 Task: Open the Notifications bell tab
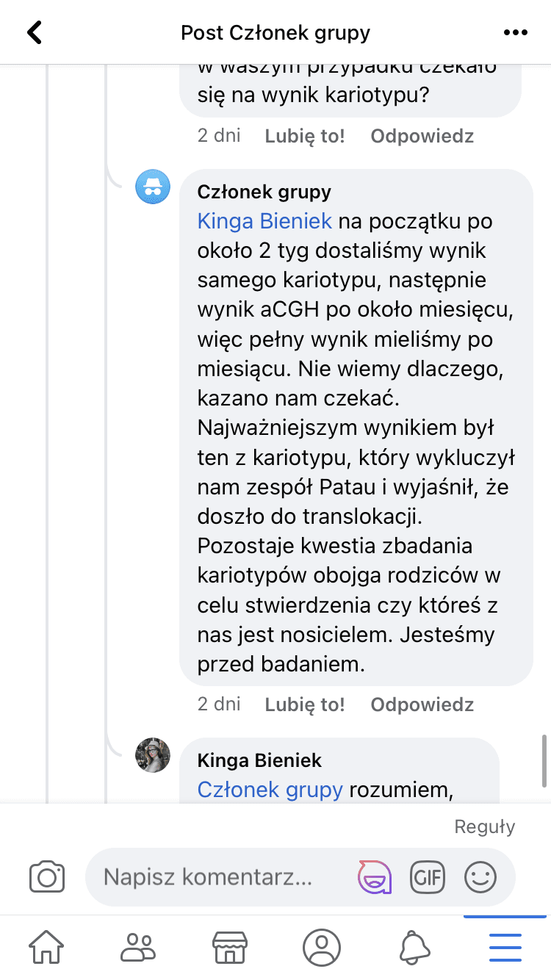pyautogui.click(x=414, y=947)
